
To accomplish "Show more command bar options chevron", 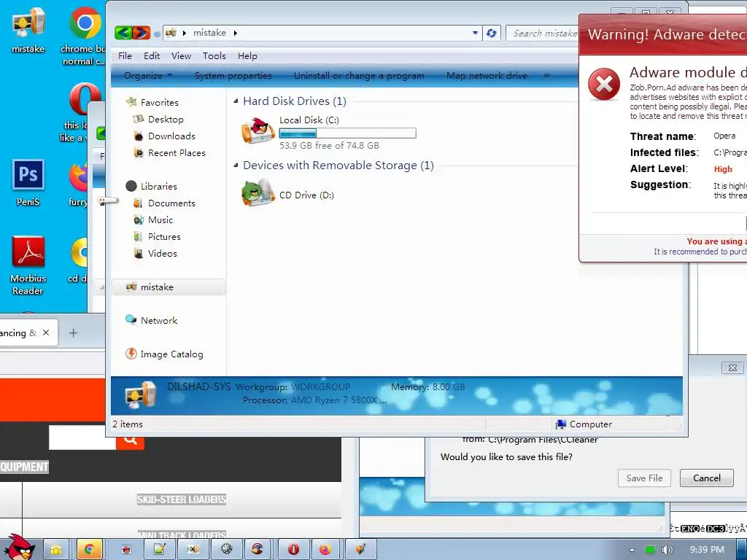I will tap(546, 76).
